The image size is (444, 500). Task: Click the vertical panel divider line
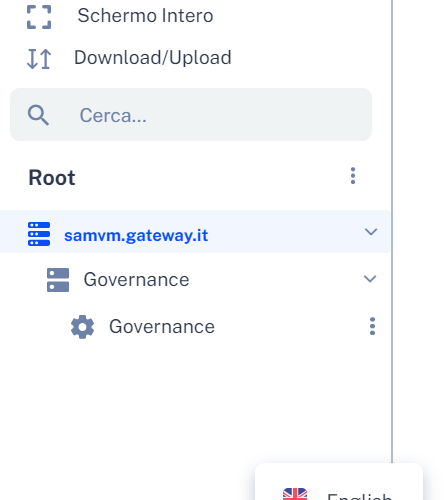(x=392, y=231)
